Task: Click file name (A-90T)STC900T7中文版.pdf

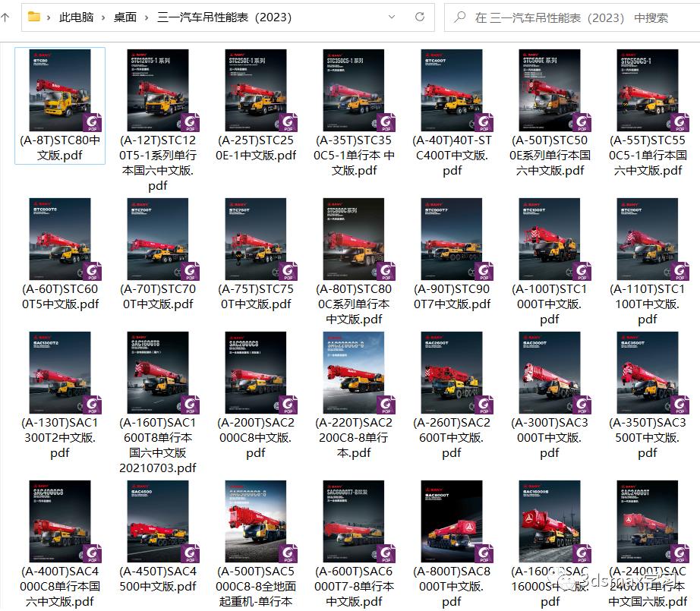Action: click(452, 296)
